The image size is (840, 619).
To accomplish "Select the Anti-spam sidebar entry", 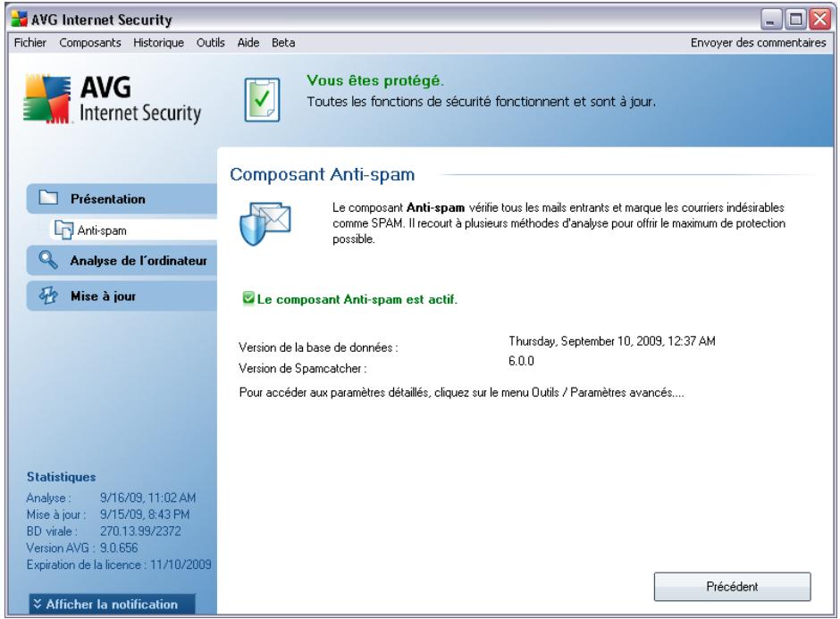I will [x=133, y=230].
